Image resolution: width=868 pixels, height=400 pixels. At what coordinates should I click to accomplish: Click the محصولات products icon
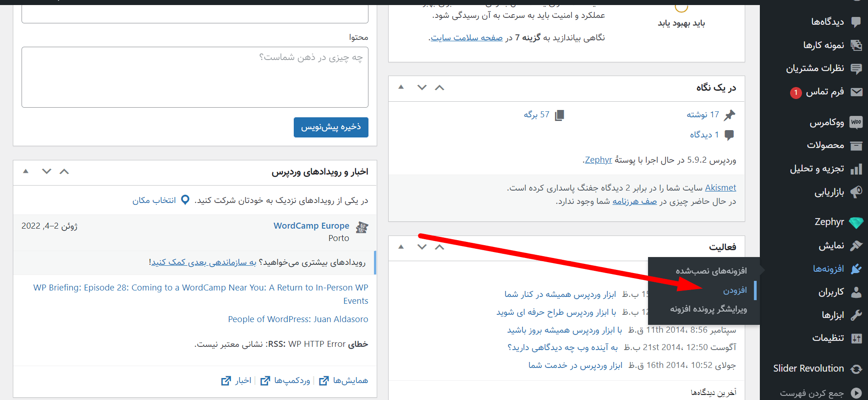pos(856,145)
